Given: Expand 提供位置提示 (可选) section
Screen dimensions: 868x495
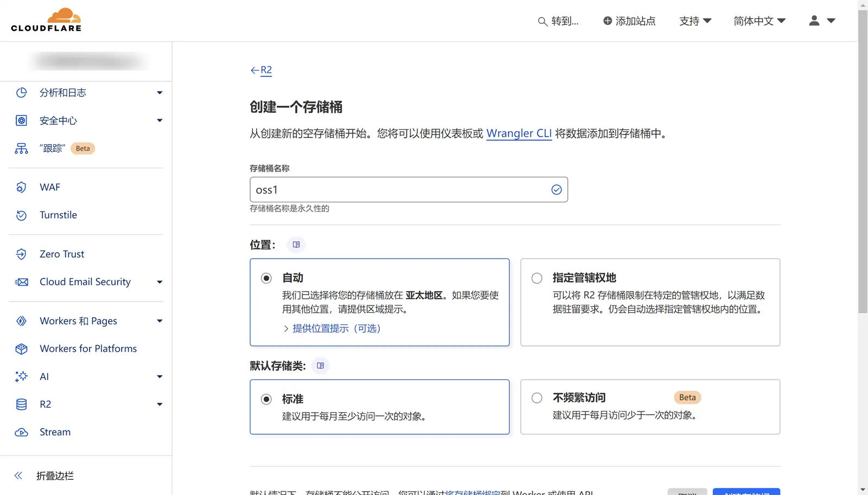Looking at the screenshot, I should [x=336, y=329].
